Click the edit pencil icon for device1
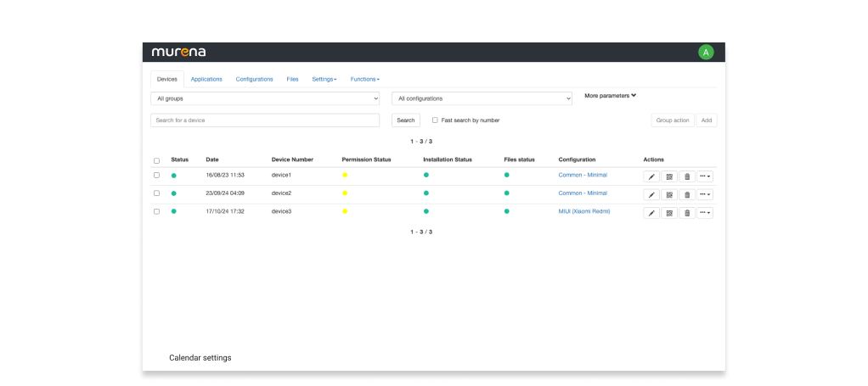 click(651, 176)
